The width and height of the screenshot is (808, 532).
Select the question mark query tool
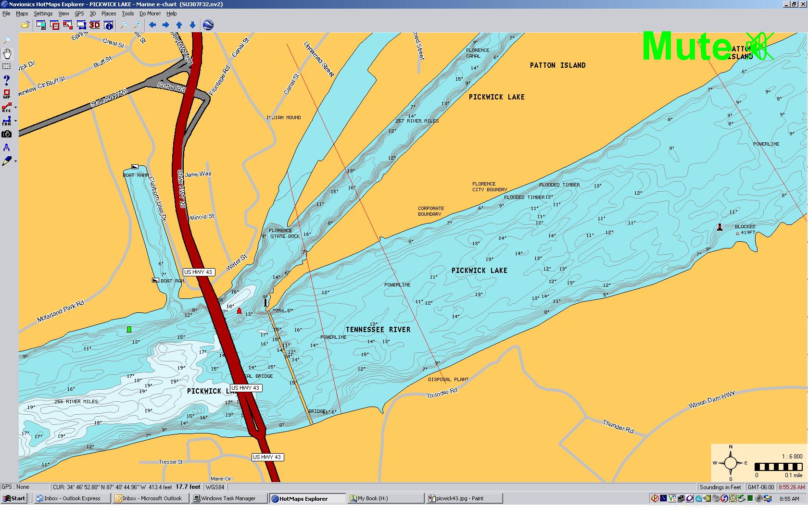(x=7, y=80)
